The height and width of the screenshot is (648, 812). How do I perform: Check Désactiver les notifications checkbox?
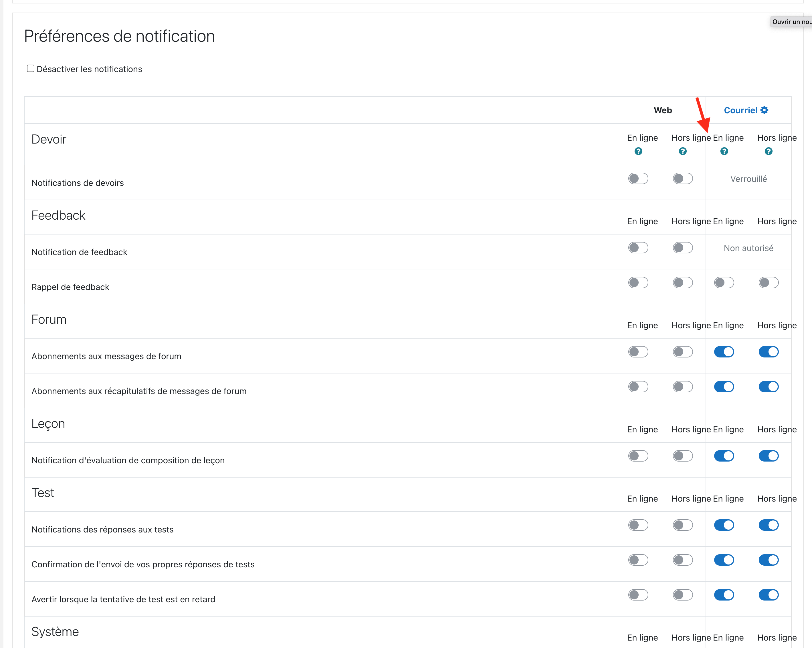[31, 68]
